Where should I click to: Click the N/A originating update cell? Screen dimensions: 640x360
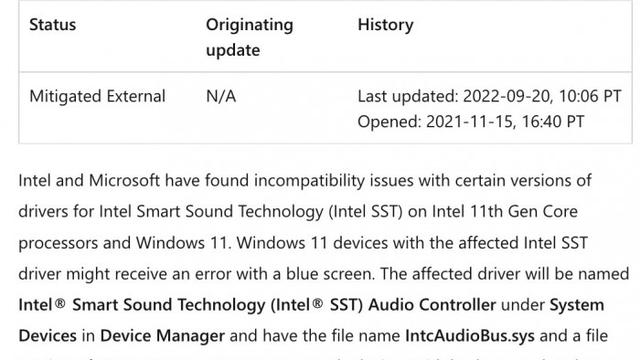pyautogui.click(x=221, y=96)
